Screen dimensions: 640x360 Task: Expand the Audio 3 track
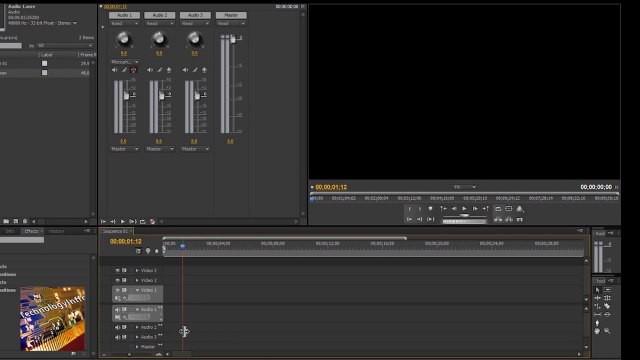(137, 337)
